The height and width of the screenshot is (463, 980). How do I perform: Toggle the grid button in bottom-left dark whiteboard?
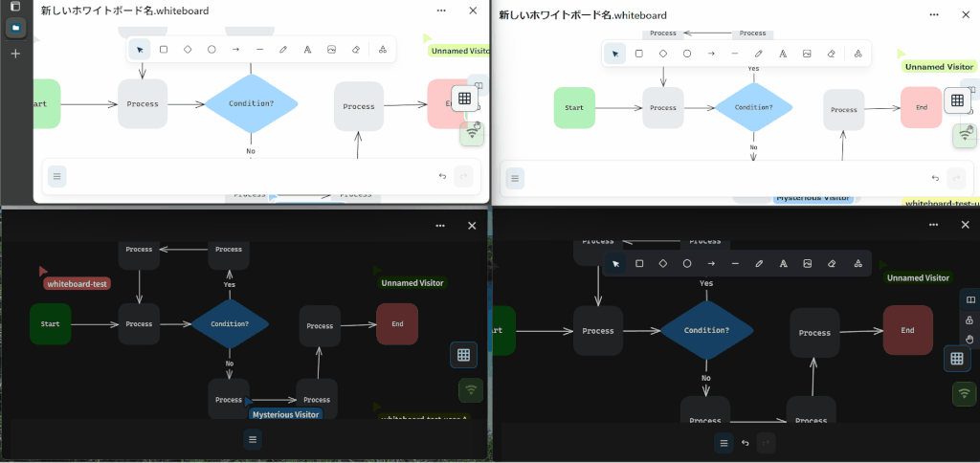(463, 355)
